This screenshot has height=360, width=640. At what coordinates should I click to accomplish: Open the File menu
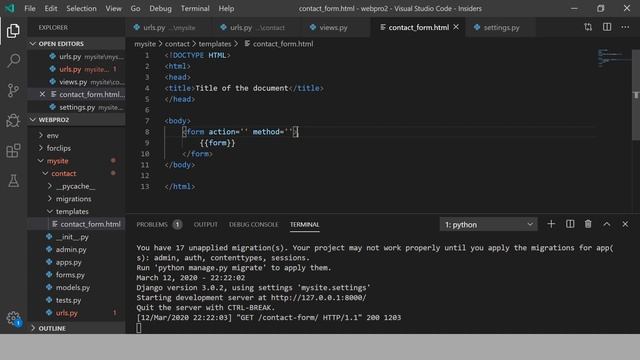click(x=30, y=8)
